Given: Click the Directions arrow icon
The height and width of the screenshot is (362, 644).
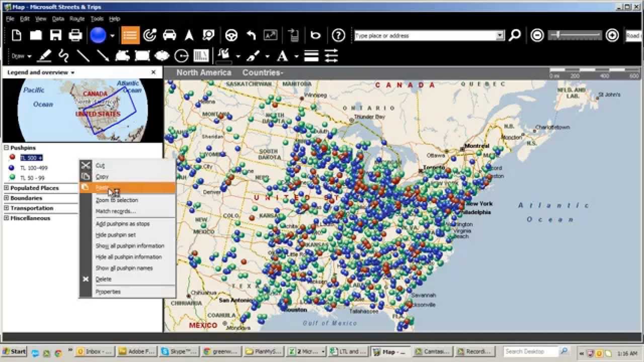Looking at the screenshot, I should click(x=189, y=35).
